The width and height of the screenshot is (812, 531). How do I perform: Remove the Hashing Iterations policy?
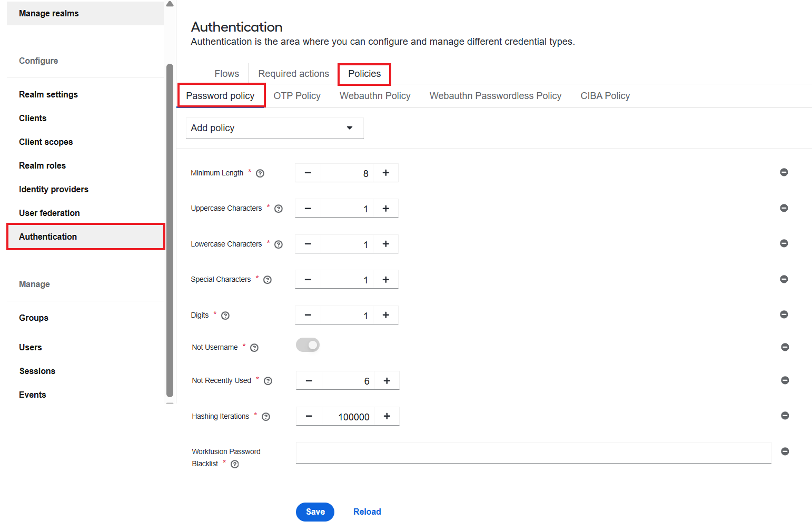click(785, 416)
